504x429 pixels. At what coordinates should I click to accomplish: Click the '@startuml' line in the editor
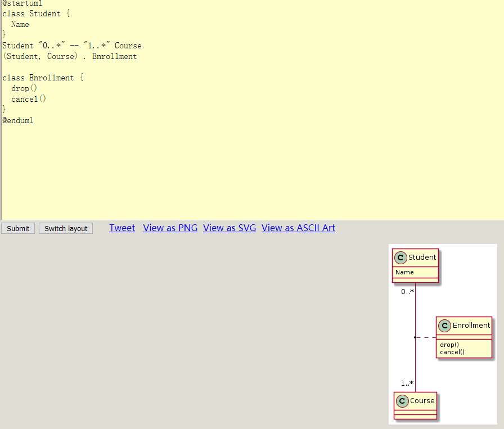click(x=22, y=3)
